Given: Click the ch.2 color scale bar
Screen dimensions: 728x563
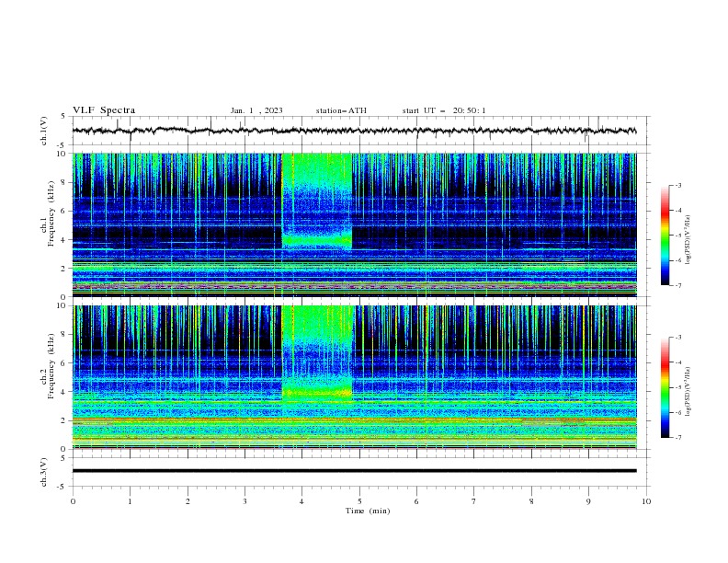Looking at the screenshot, I should click(665, 387).
